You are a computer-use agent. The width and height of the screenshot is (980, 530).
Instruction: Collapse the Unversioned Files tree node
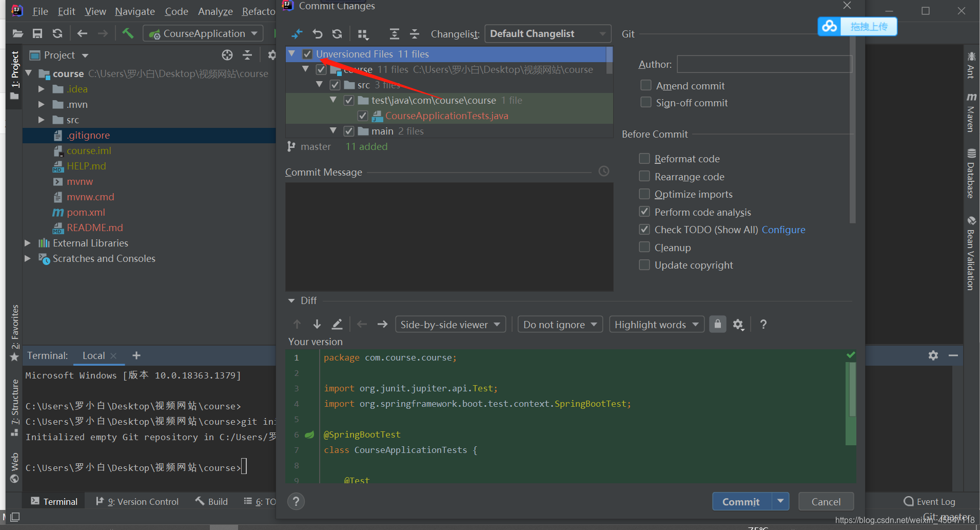tap(292, 53)
